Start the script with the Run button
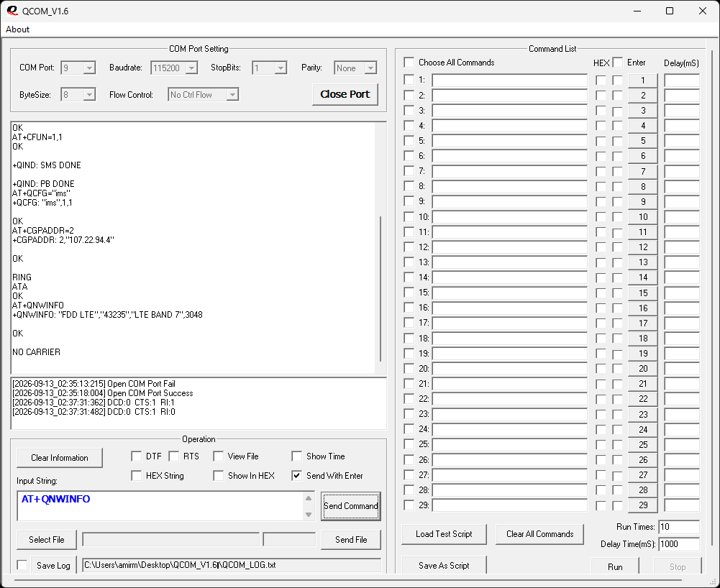 click(x=615, y=567)
